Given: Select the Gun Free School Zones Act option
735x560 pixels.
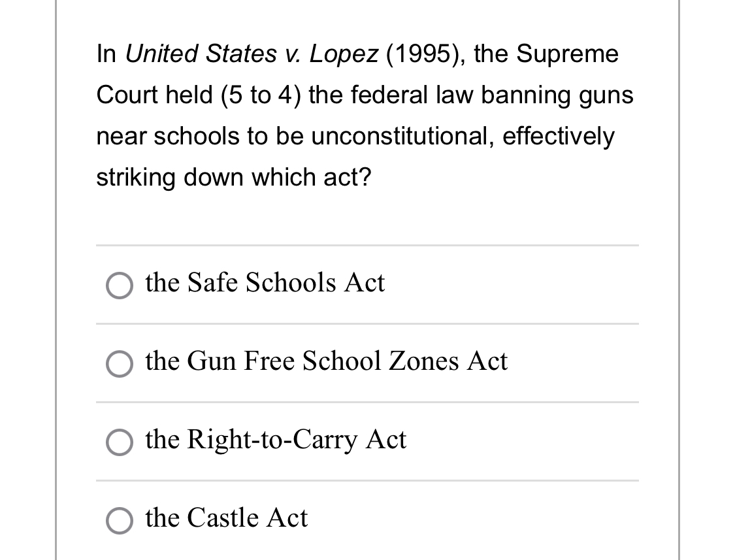Looking at the screenshot, I should click(x=118, y=364).
